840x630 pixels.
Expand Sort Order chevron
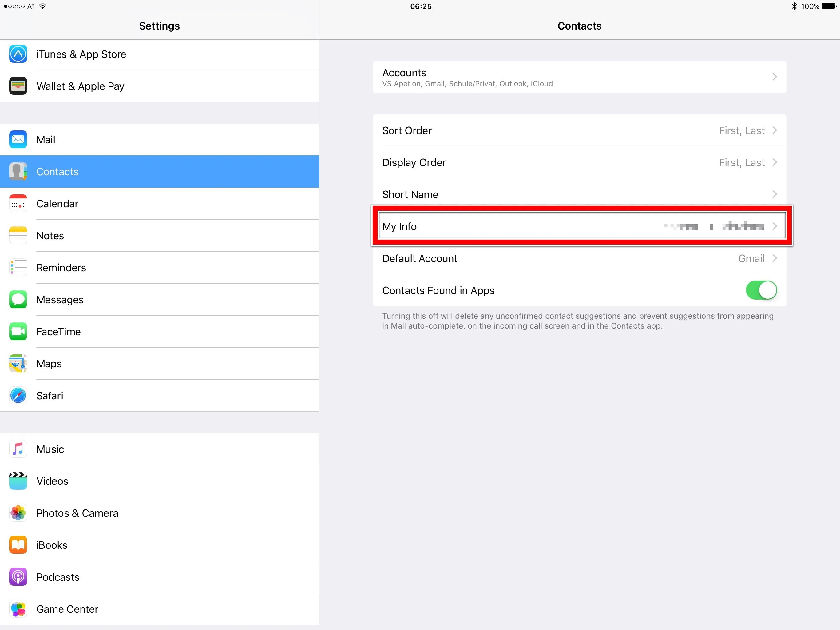(775, 130)
